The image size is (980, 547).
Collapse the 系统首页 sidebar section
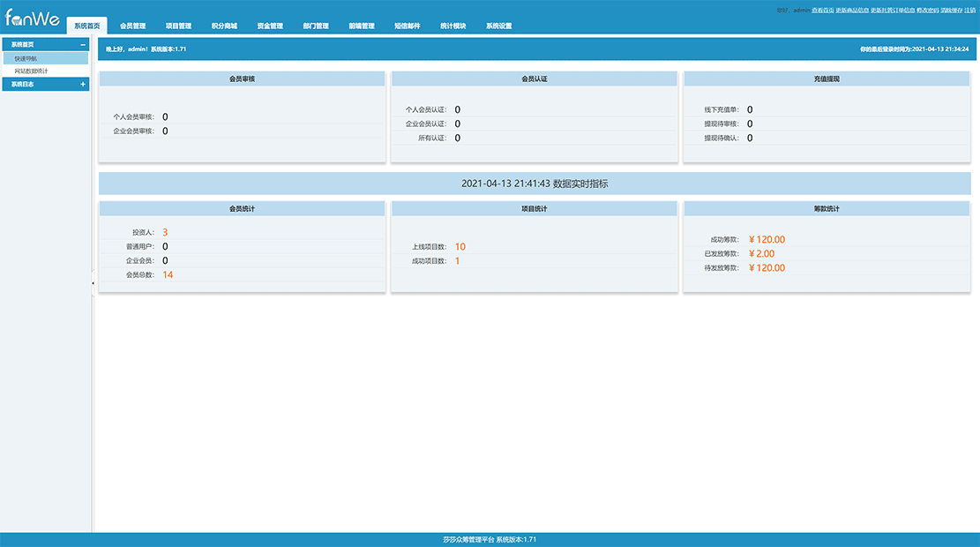coord(83,44)
